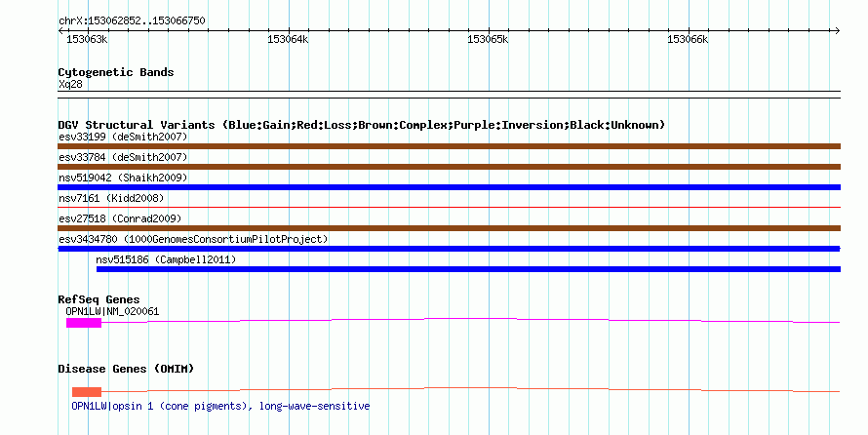
Task: Select the orange OMIM OPN1LW exon block
Action: click(x=87, y=392)
